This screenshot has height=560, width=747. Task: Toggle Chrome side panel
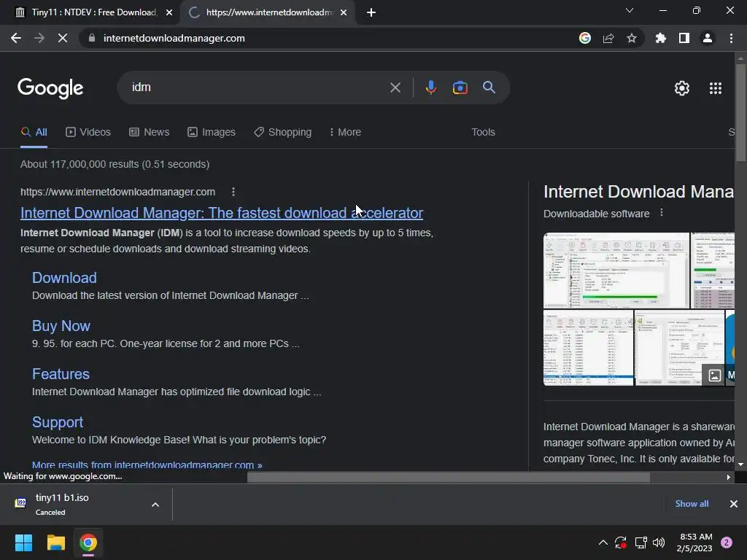click(684, 38)
